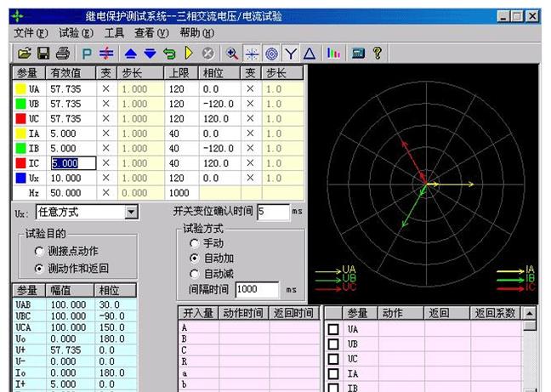Tick the UB checkbox in results table
This screenshot has width=551, height=392.
click(x=333, y=344)
